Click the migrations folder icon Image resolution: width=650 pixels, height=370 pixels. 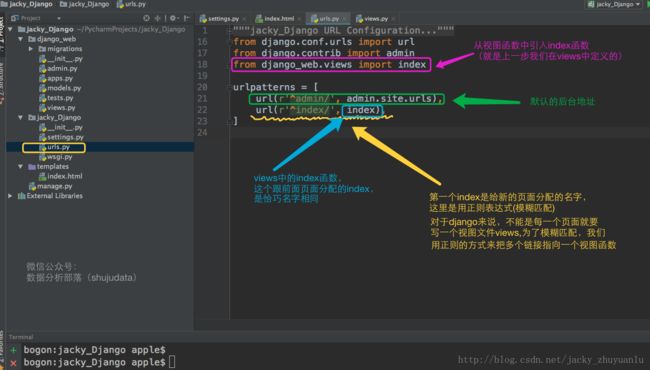pos(42,49)
